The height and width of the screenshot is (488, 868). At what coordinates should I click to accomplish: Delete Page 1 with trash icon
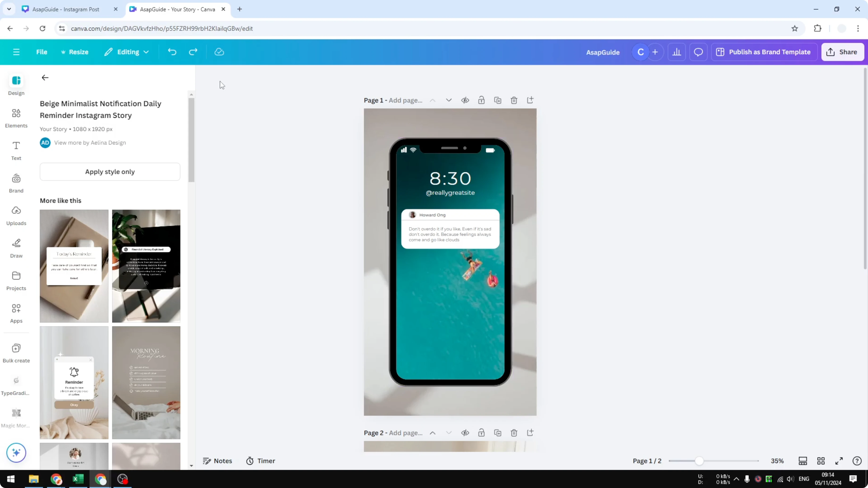point(514,100)
